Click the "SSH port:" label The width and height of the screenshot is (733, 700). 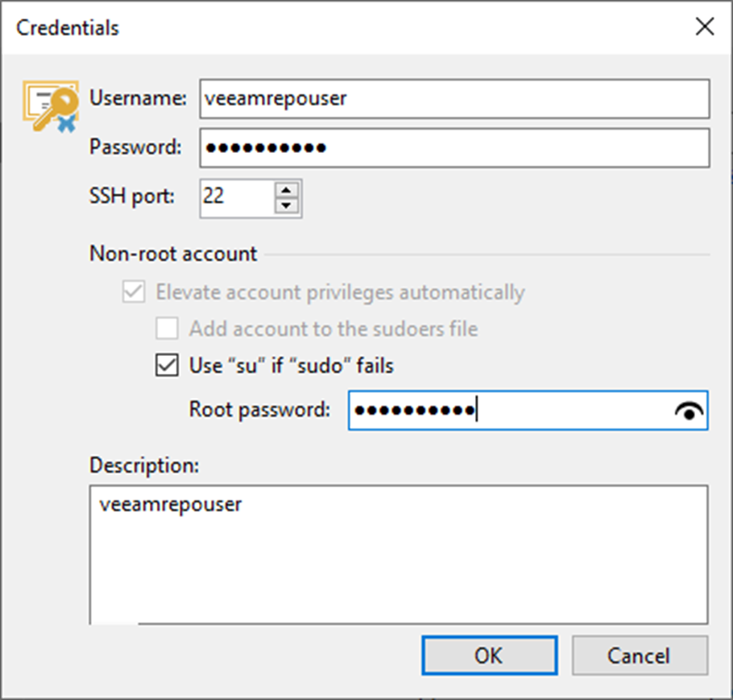[132, 196]
